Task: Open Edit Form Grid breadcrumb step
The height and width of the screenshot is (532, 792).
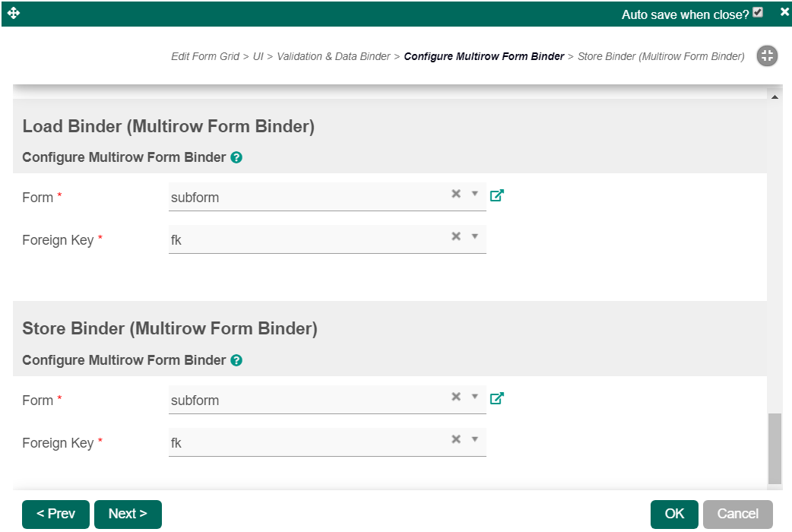Action: point(205,56)
